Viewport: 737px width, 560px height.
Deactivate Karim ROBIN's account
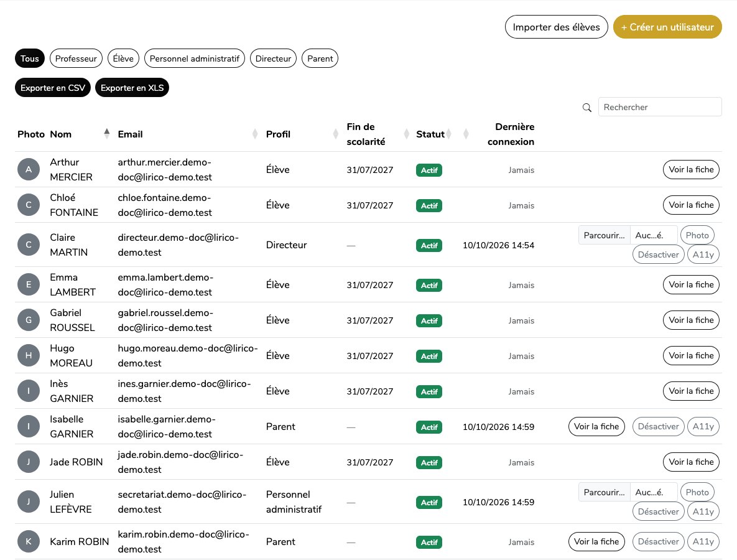click(x=658, y=542)
